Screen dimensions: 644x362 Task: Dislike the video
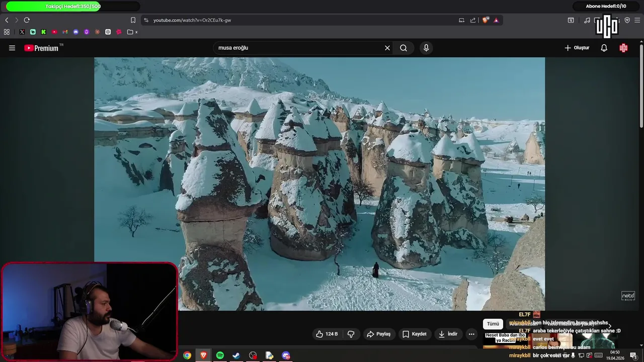(x=351, y=334)
